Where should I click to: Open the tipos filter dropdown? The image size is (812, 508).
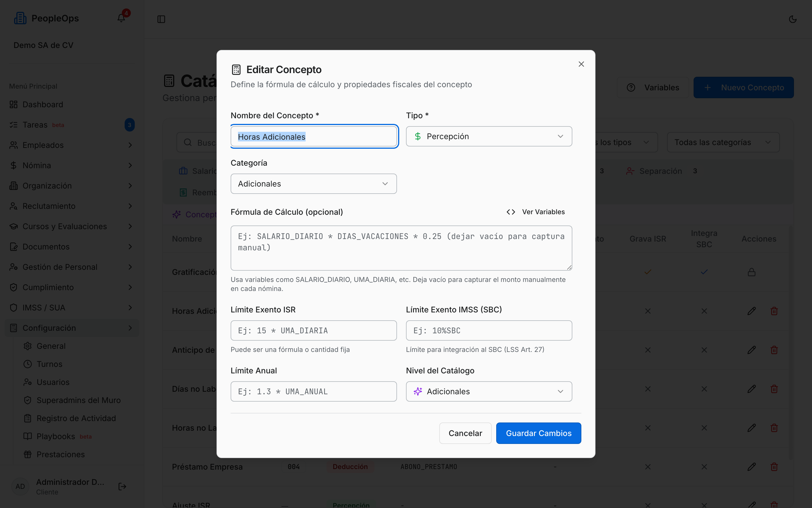626,142
